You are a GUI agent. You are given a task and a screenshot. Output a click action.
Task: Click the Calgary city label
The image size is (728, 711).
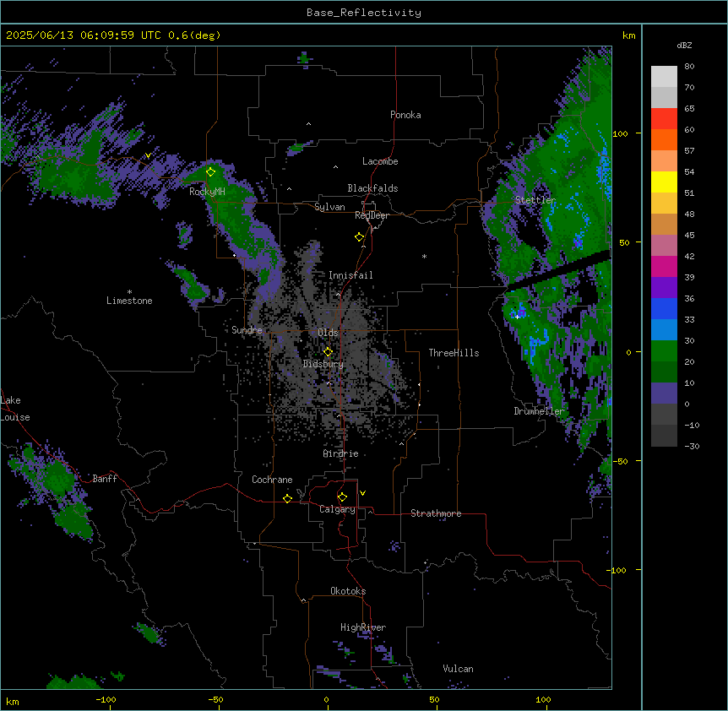[338, 509]
